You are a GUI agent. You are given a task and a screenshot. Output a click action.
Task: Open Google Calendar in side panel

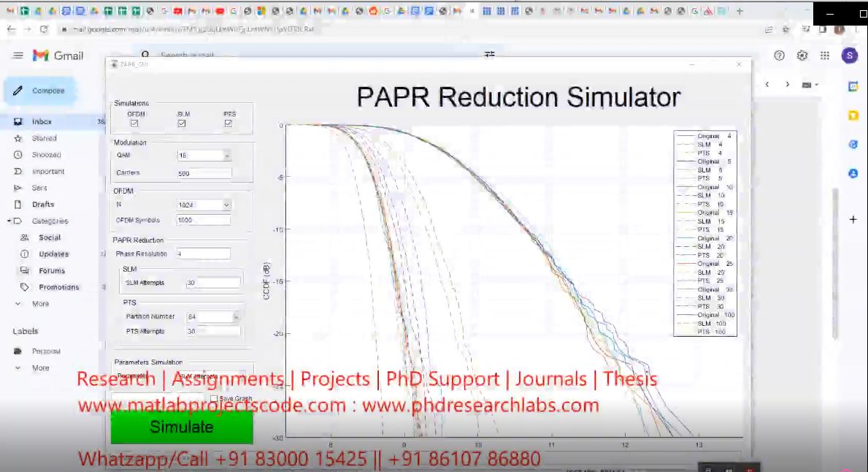click(x=853, y=86)
